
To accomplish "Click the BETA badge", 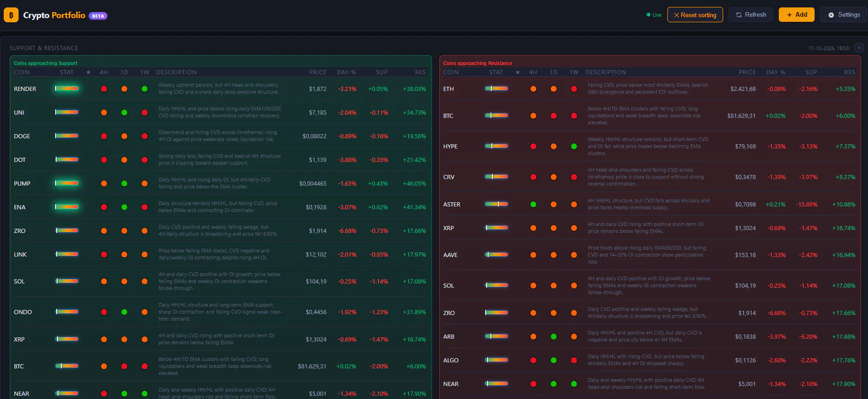I will [x=98, y=16].
